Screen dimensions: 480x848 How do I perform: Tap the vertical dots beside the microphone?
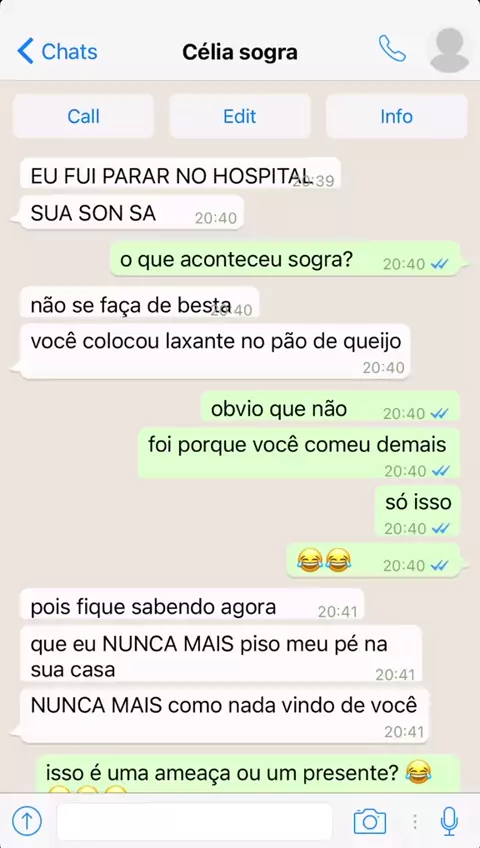pos(415,822)
